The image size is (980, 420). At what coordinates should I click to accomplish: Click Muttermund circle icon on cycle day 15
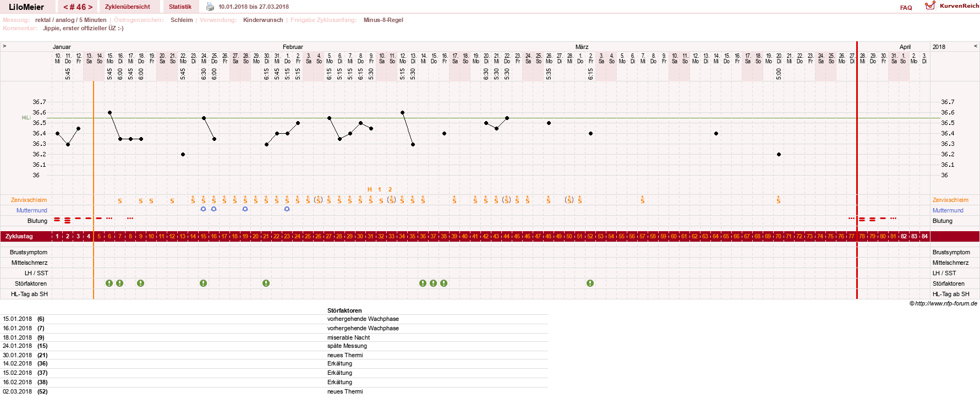pyautogui.click(x=204, y=209)
